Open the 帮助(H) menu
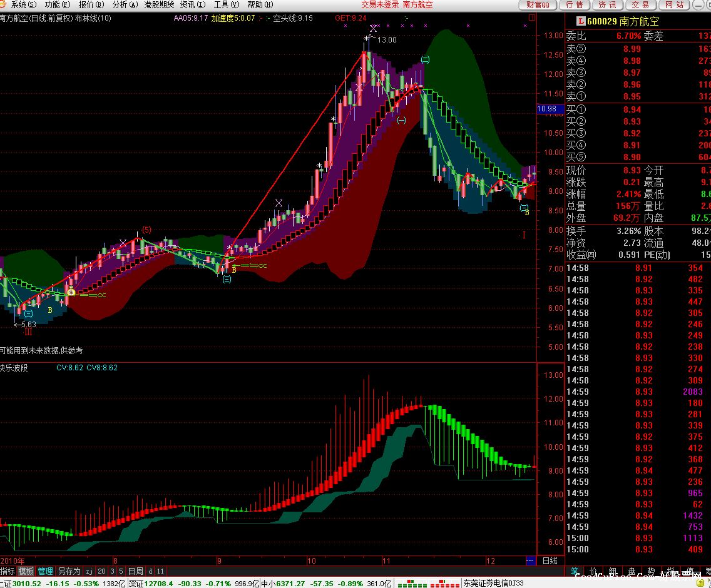The height and width of the screenshot is (588, 711). [260, 4]
